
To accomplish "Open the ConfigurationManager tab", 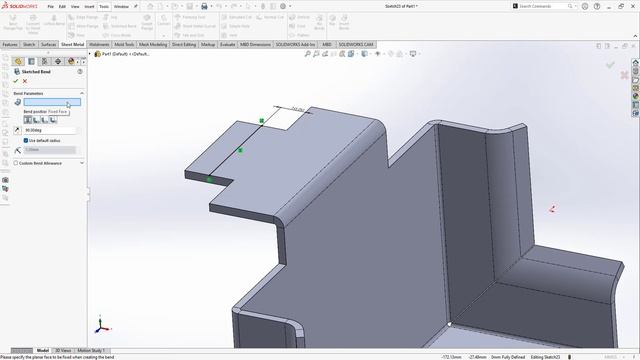I will coord(44,61).
